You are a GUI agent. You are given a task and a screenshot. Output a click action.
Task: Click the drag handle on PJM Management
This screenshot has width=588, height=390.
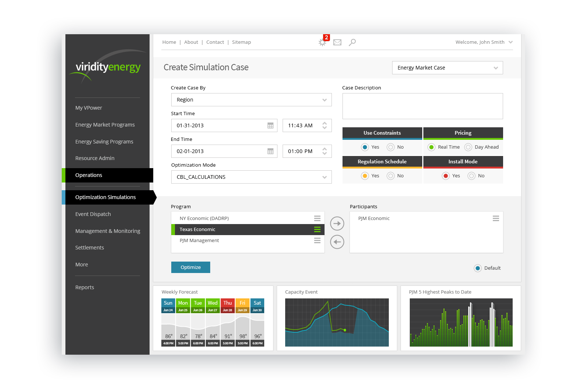(317, 240)
